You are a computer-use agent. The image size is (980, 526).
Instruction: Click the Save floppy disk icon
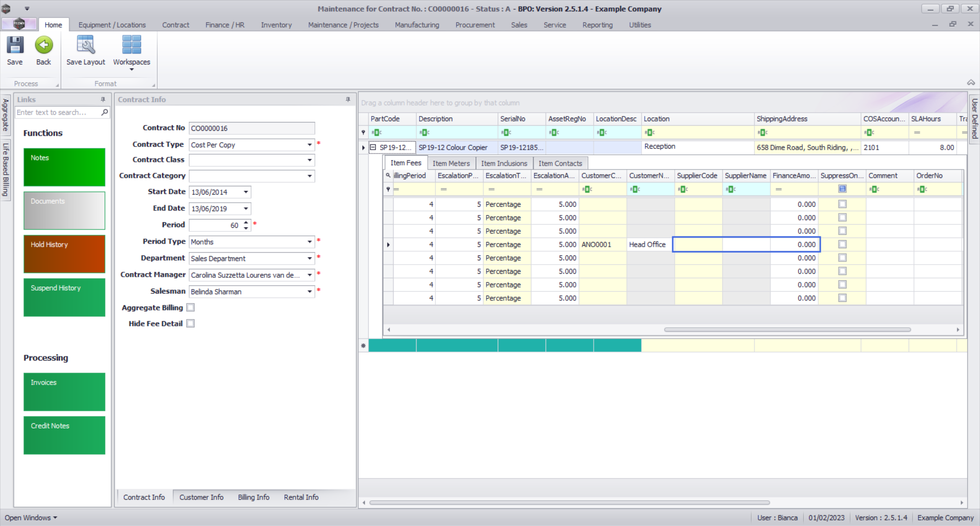(x=15, y=45)
